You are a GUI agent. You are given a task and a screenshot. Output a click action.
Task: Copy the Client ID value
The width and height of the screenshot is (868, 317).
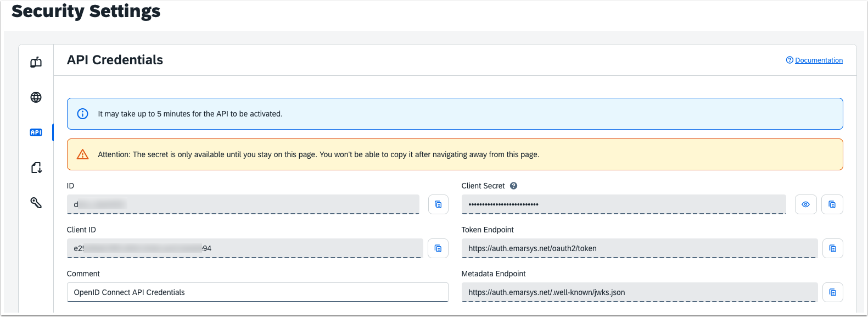click(x=438, y=248)
